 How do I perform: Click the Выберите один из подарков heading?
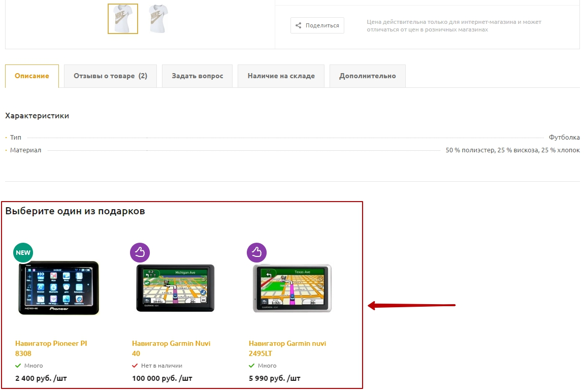75,211
